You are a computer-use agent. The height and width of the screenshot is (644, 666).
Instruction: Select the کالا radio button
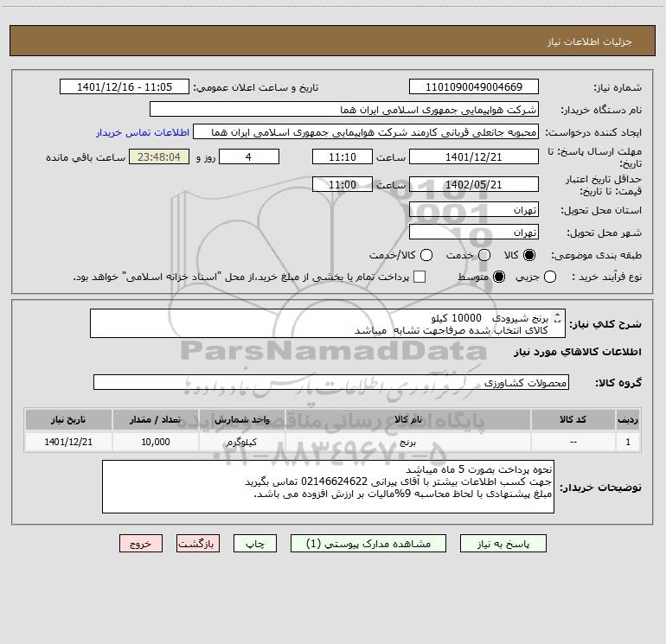point(529,255)
